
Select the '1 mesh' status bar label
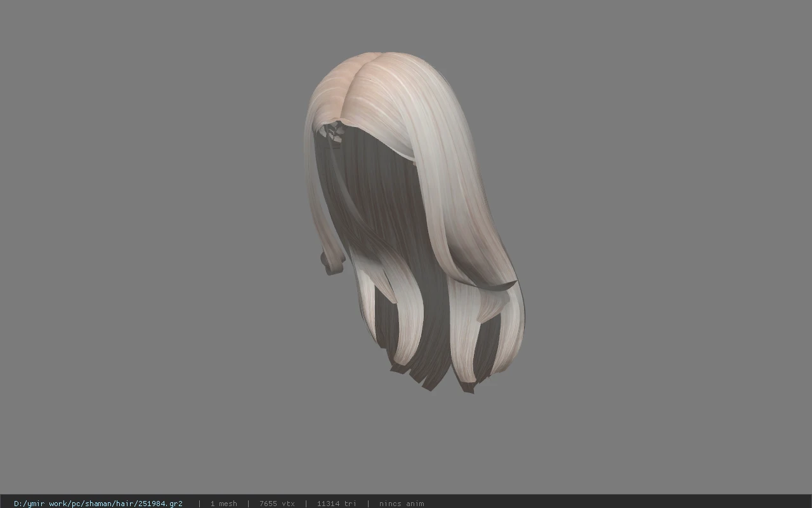223,504
